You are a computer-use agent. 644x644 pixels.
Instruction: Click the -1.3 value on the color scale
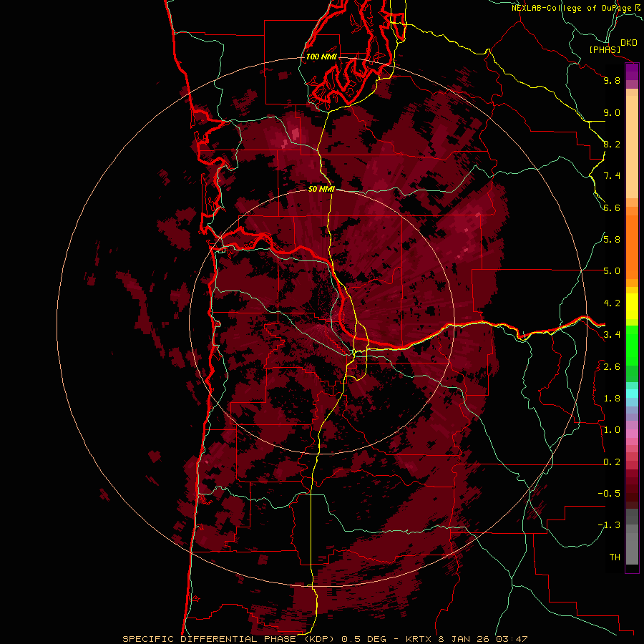609,525
